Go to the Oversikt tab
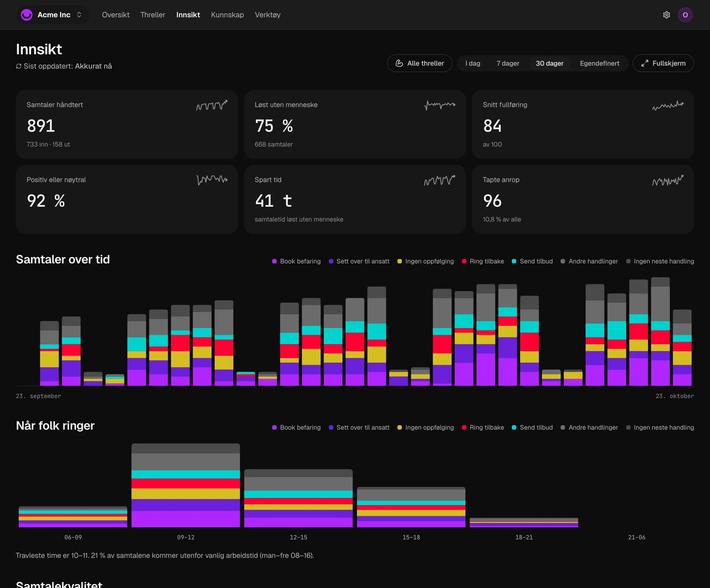 click(x=116, y=15)
